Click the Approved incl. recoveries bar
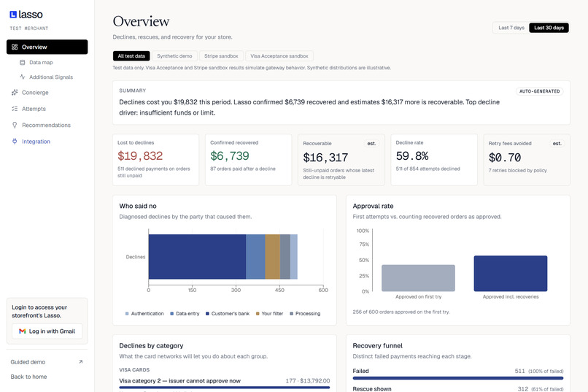This screenshot has width=588, height=392. click(x=511, y=274)
